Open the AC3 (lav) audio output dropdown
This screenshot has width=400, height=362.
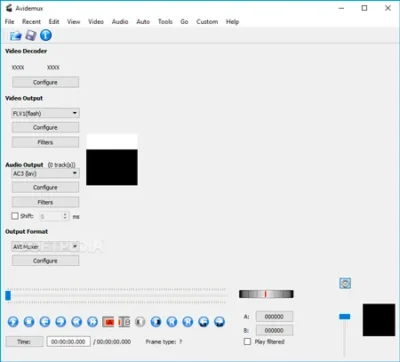(45, 173)
